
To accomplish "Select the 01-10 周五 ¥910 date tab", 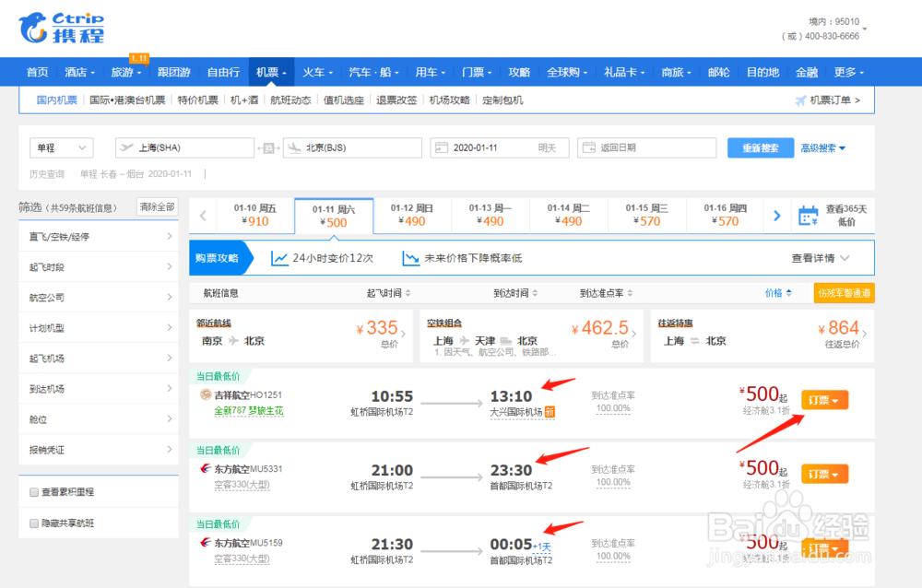I will [x=254, y=216].
